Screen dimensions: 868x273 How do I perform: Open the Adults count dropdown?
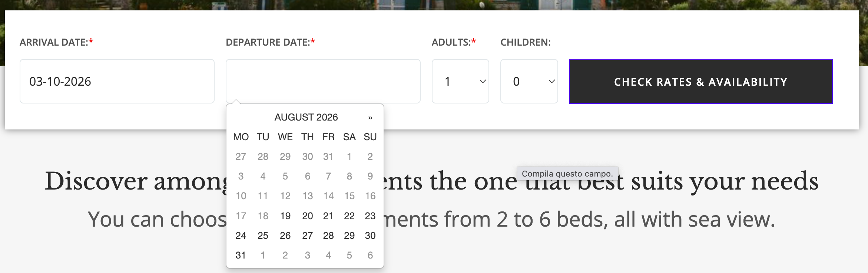click(460, 81)
